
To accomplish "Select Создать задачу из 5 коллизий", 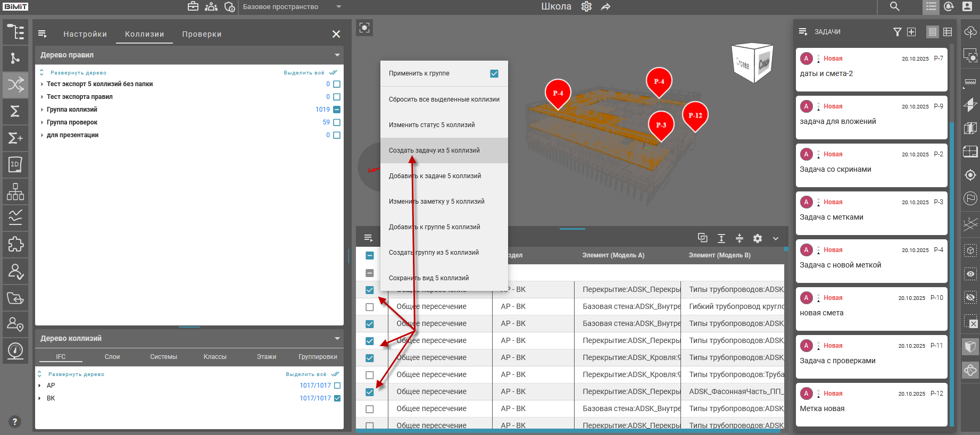I will (x=434, y=150).
